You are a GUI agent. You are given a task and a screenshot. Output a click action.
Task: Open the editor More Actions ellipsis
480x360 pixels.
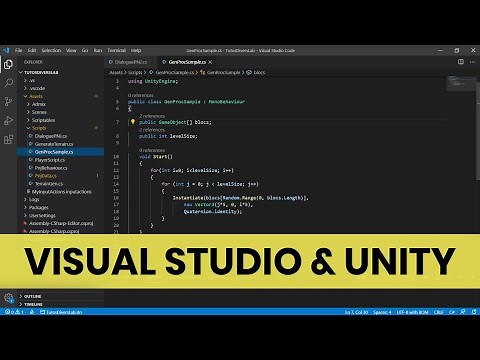[x=472, y=62]
